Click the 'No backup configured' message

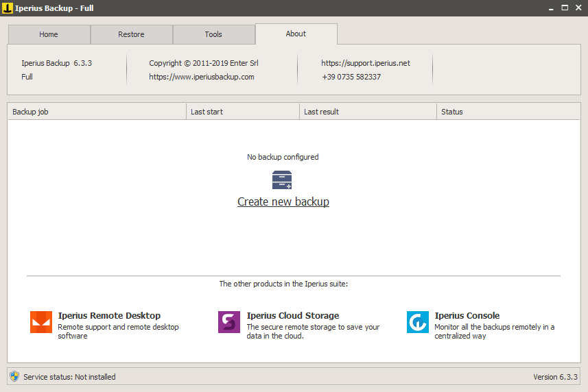pyautogui.click(x=283, y=157)
